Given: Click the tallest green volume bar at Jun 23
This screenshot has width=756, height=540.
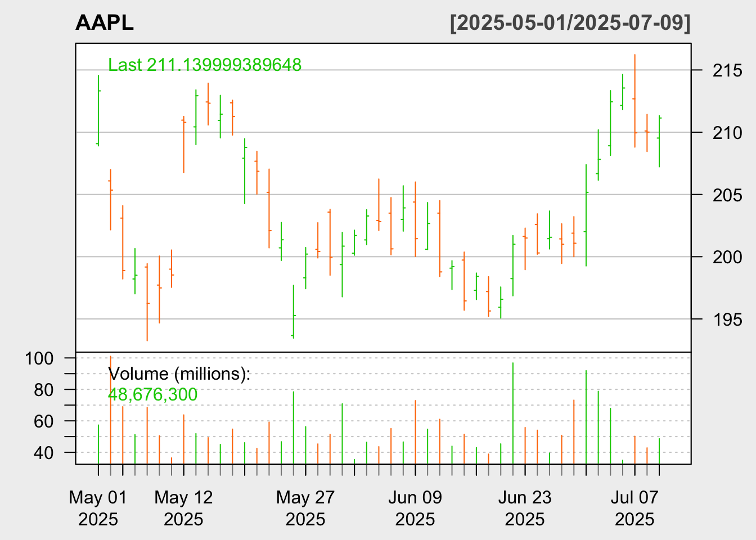Looking at the screenshot, I should [513, 413].
